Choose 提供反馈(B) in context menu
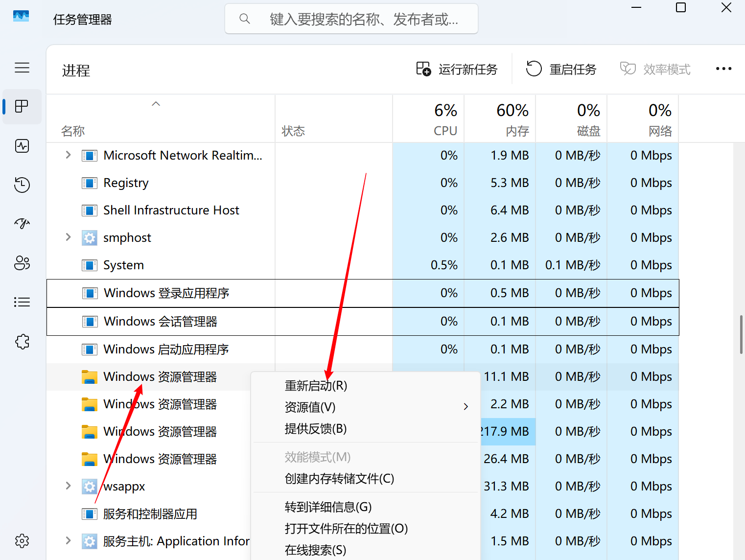Screen dimensions: 745x560 click(x=365, y=429)
